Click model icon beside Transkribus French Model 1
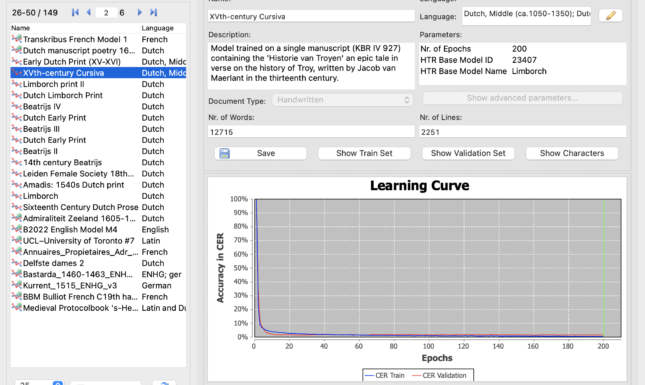This screenshot has width=645, height=385. click(x=16, y=39)
